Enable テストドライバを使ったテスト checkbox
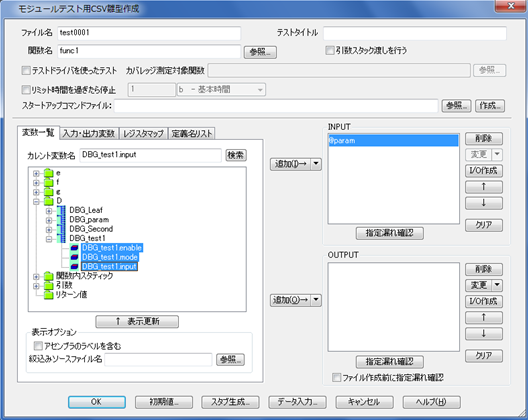The width and height of the screenshot is (528, 420). tap(26, 70)
